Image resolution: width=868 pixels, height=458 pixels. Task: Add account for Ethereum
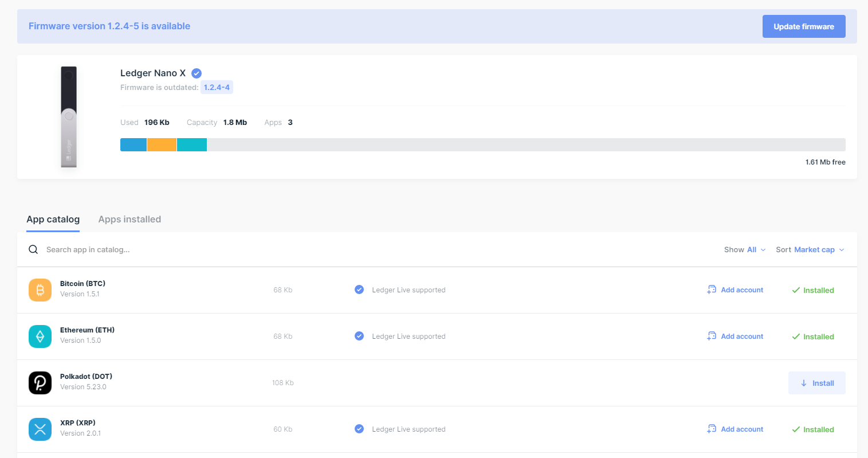(x=735, y=336)
